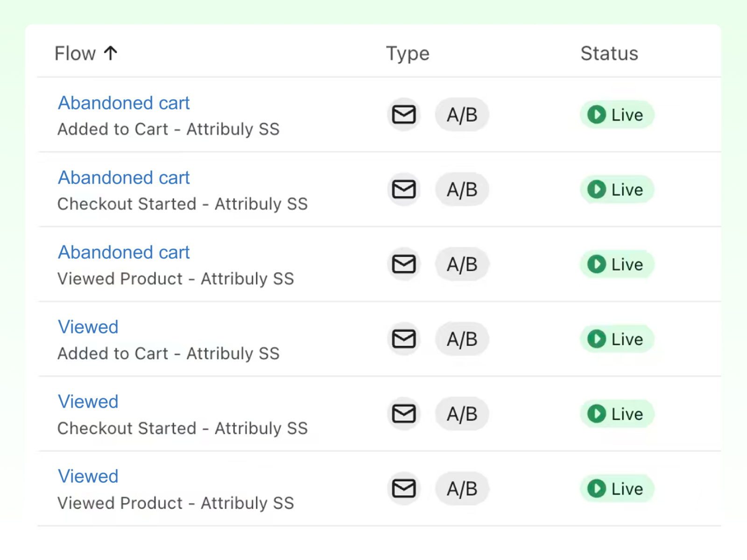Click the email icon for Viewed Product Abandoned cart
Image resolution: width=747 pixels, height=560 pixels.
403,264
